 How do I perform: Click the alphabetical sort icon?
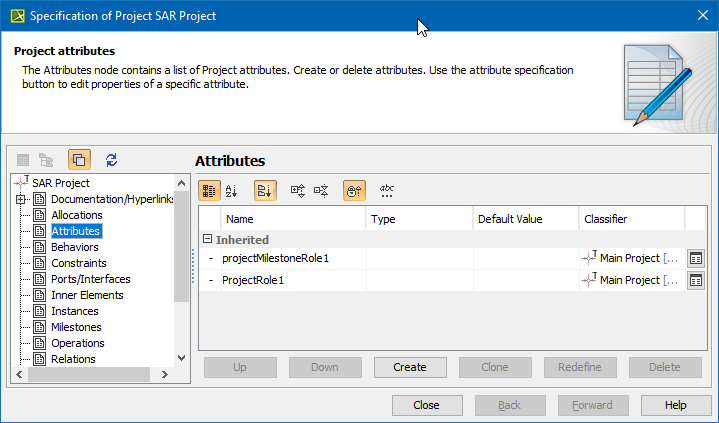click(232, 190)
